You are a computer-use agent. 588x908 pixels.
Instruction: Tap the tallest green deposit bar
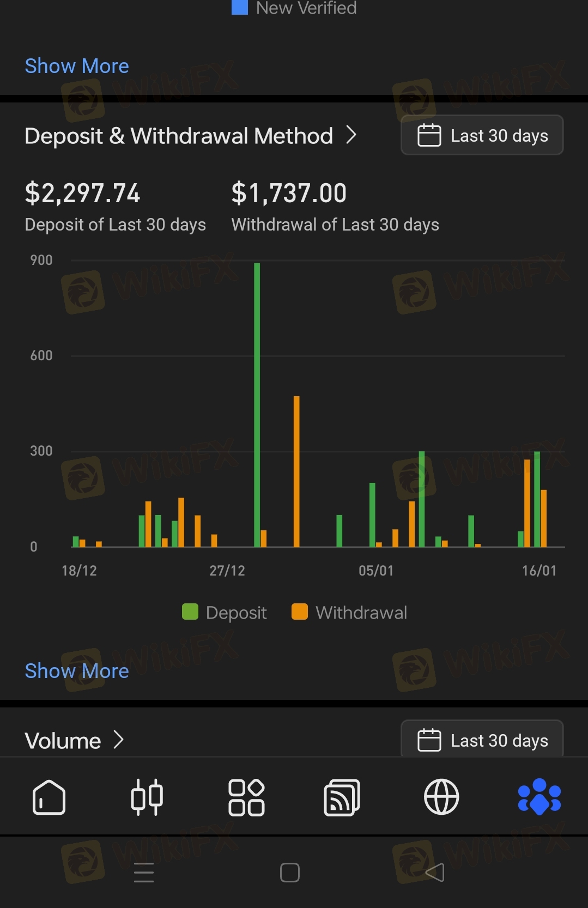tap(257, 404)
